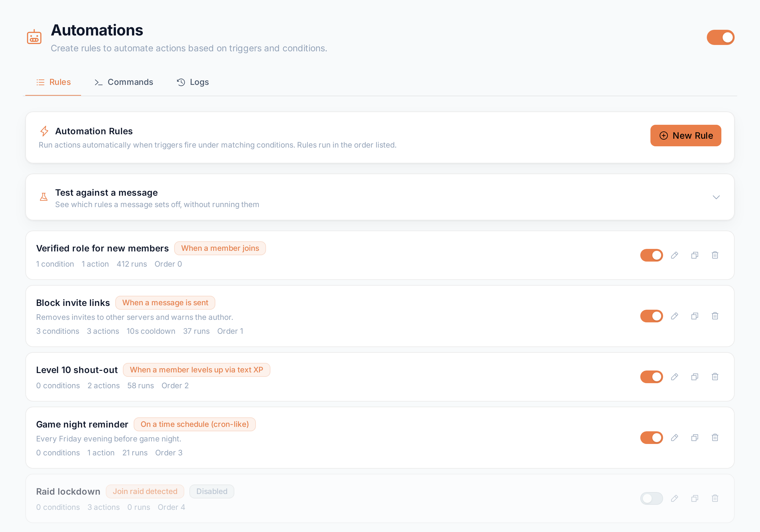Click the 'Join raid detected' badge
The height and width of the screenshot is (532, 760).
(x=145, y=491)
